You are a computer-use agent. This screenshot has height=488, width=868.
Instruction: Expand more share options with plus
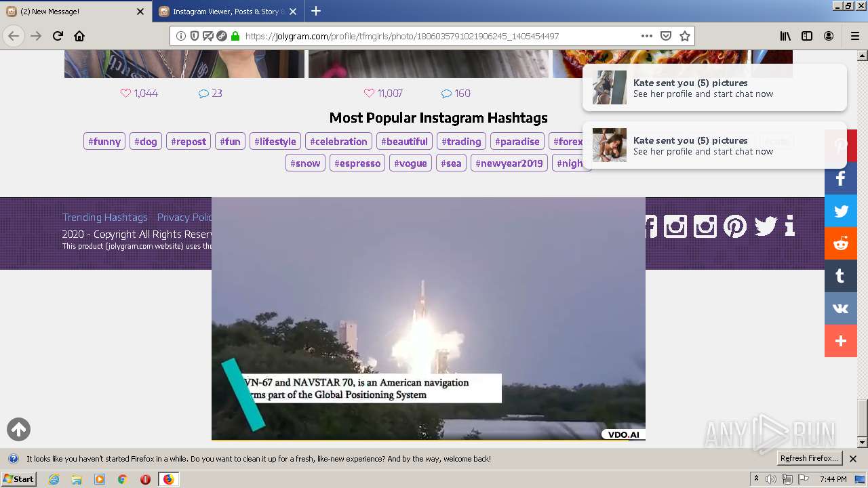[x=841, y=341]
